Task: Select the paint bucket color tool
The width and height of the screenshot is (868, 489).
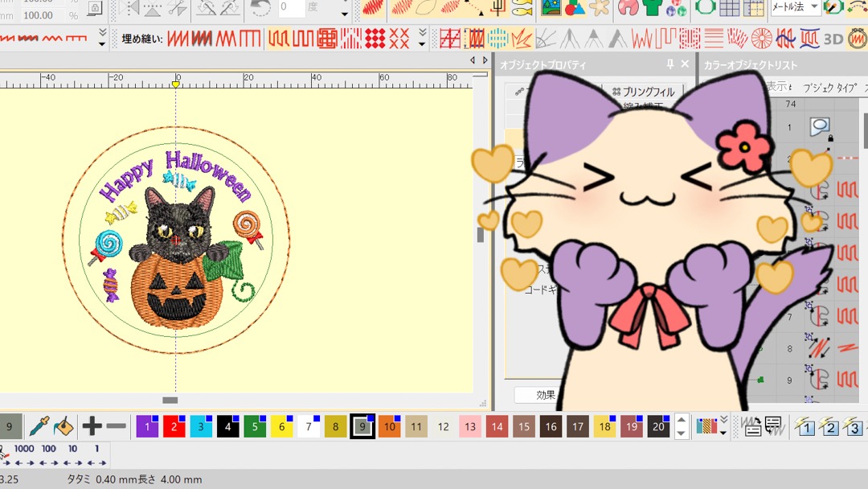Action: point(64,426)
